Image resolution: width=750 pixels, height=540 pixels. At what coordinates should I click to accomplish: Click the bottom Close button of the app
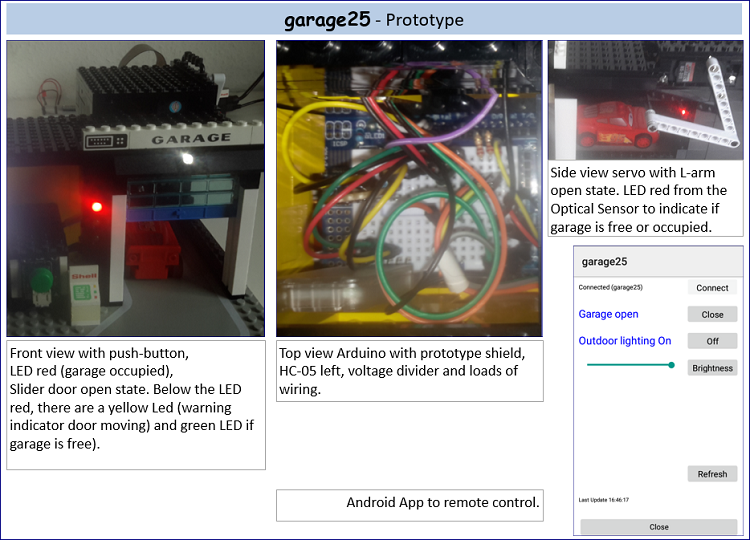(659, 527)
